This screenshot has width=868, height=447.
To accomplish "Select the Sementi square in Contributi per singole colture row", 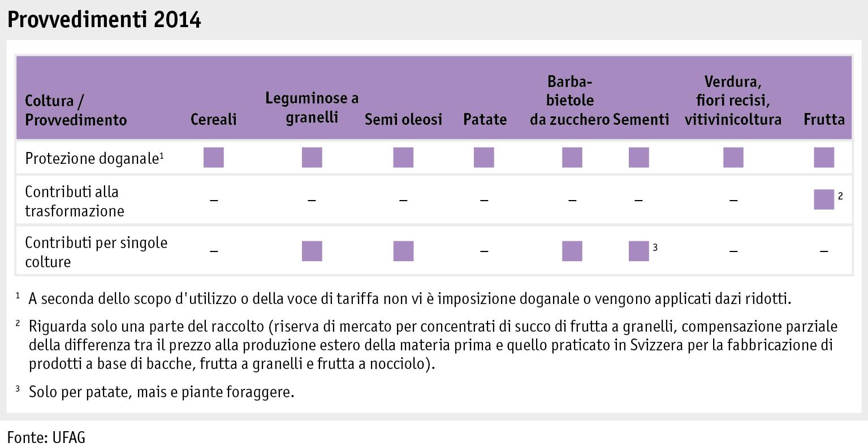I will pos(639,251).
